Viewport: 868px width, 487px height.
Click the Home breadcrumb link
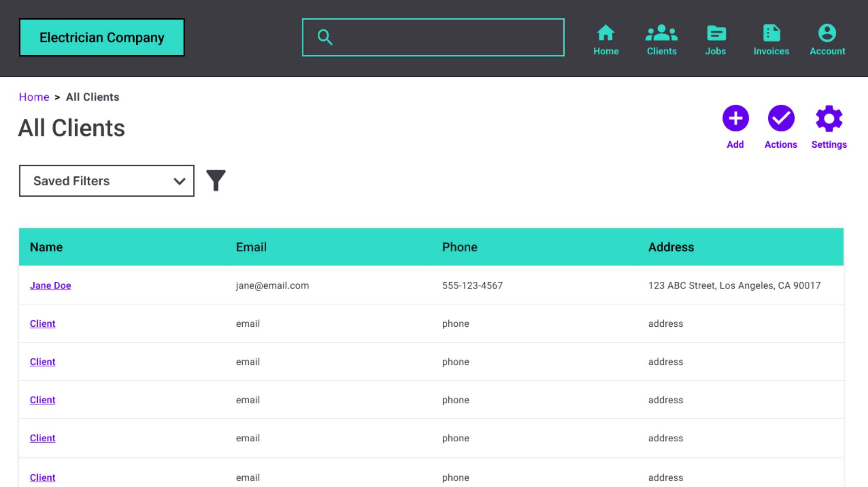[34, 97]
